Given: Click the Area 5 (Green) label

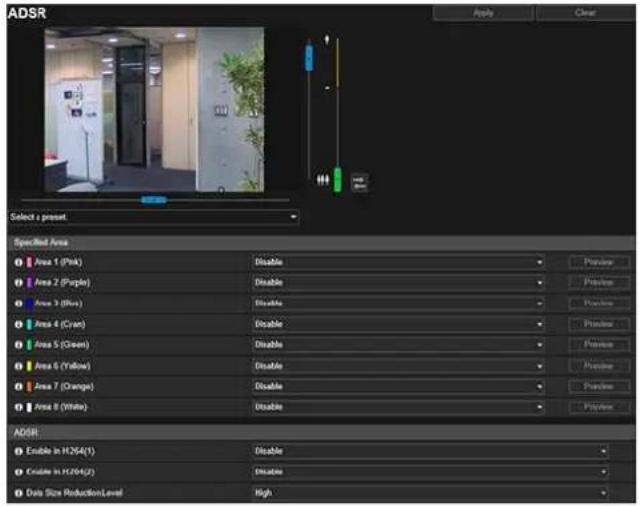Looking at the screenshot, I should (x=62, y=345).
